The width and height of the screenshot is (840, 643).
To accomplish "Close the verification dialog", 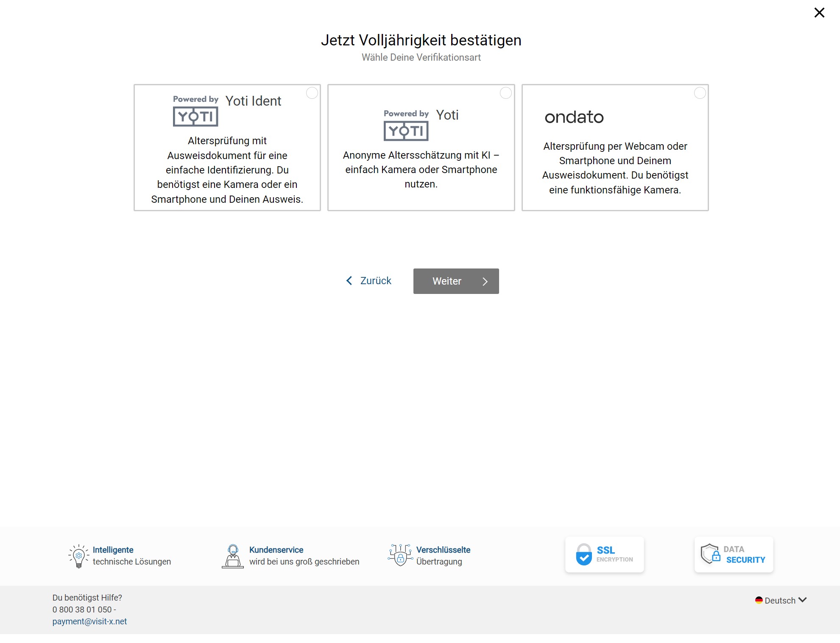I will pos(819,13).
